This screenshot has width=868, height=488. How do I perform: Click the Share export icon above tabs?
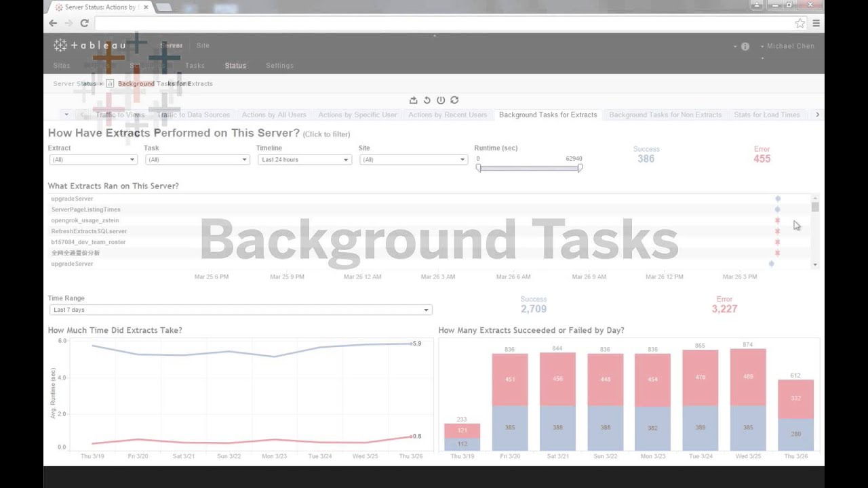click(x=414, y=100)
